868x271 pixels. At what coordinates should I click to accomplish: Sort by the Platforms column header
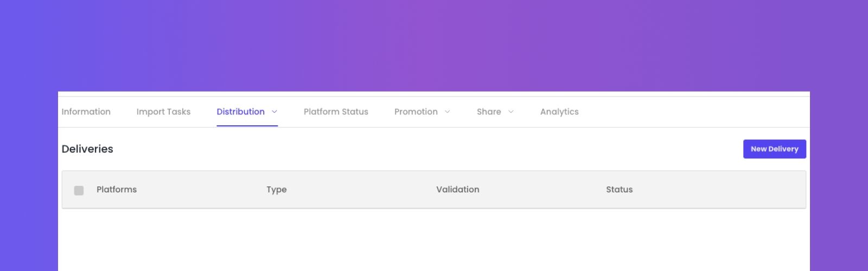117,190
